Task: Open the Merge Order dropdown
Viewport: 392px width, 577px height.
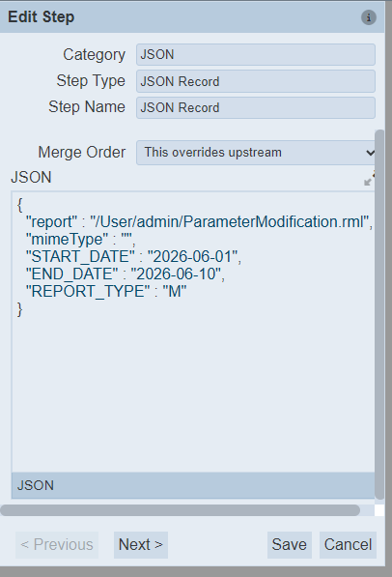Action: 256,153
